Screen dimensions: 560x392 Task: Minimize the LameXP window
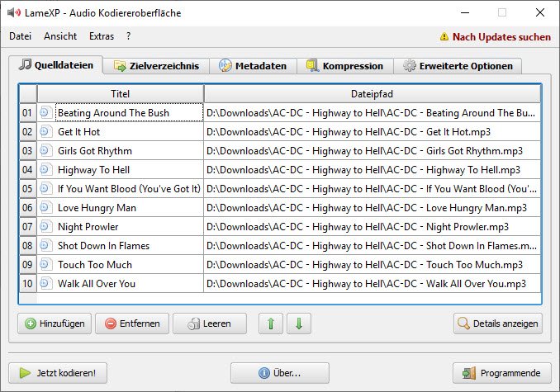(x=465, y=13)
